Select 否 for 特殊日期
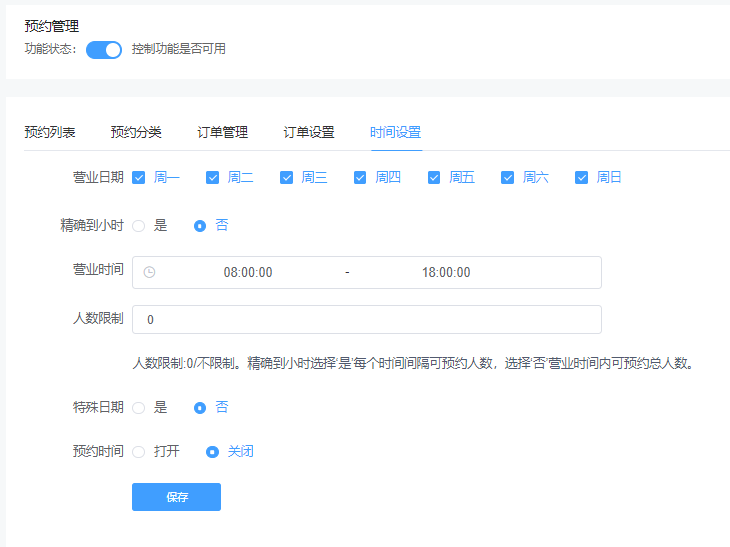 (200, 408)
